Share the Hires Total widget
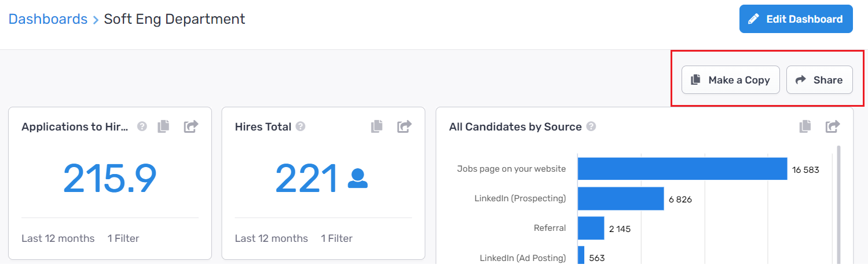This screenshot has height=279, width=868. (x=404, y=126)
